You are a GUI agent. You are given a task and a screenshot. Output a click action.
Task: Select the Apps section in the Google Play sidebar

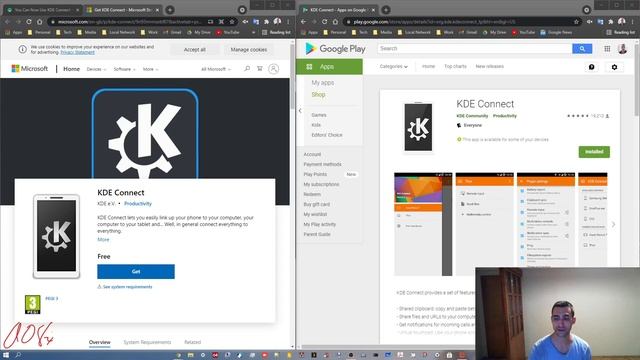[x=329, y=67]
